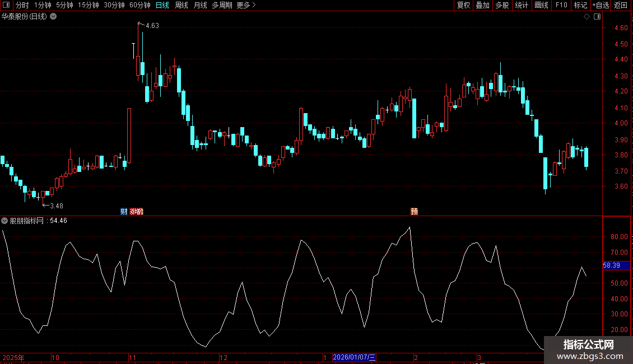Click the 华泰股份(日线) chart title
Viewport: 633px width, 364px height.
coord(24,17)
